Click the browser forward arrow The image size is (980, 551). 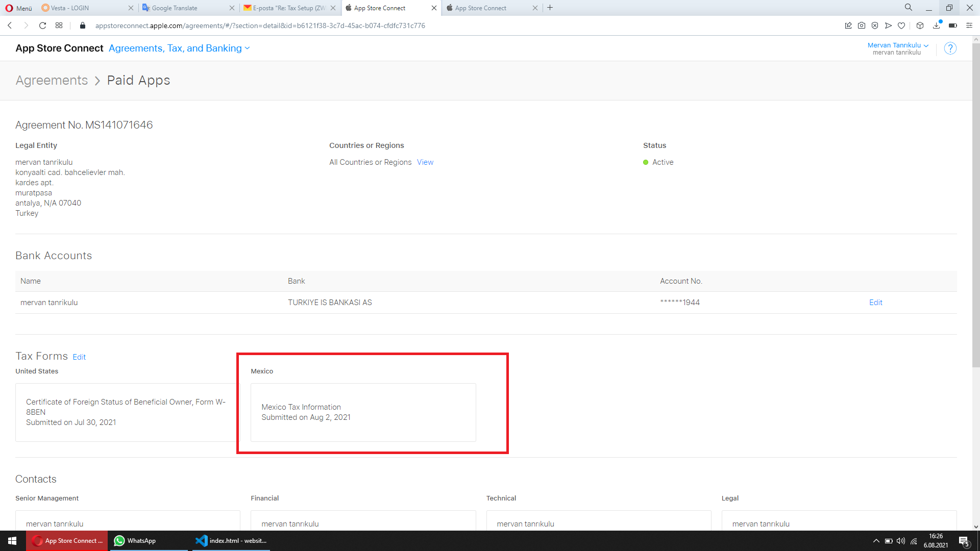pyautogui.click(x=26, y=26)
